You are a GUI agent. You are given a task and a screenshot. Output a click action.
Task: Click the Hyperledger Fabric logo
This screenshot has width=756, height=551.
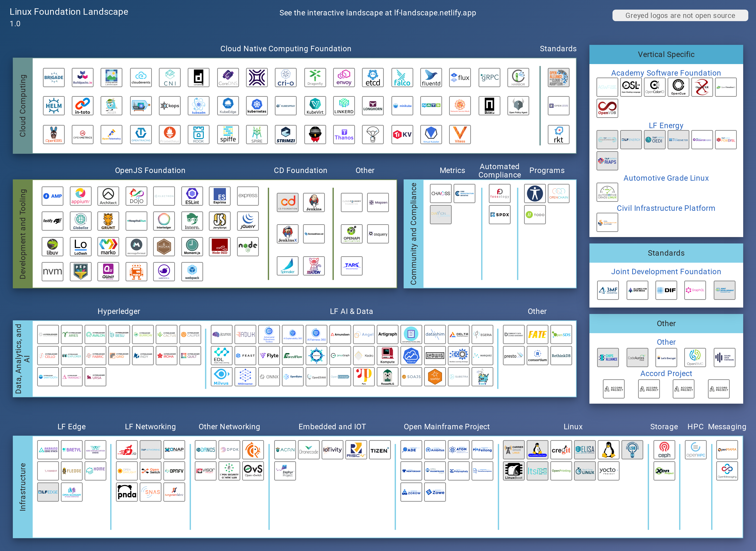coord(95,356)
